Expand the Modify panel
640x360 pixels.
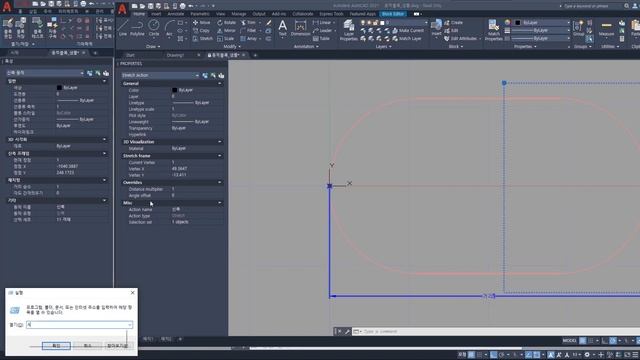[x=232, y=47]
